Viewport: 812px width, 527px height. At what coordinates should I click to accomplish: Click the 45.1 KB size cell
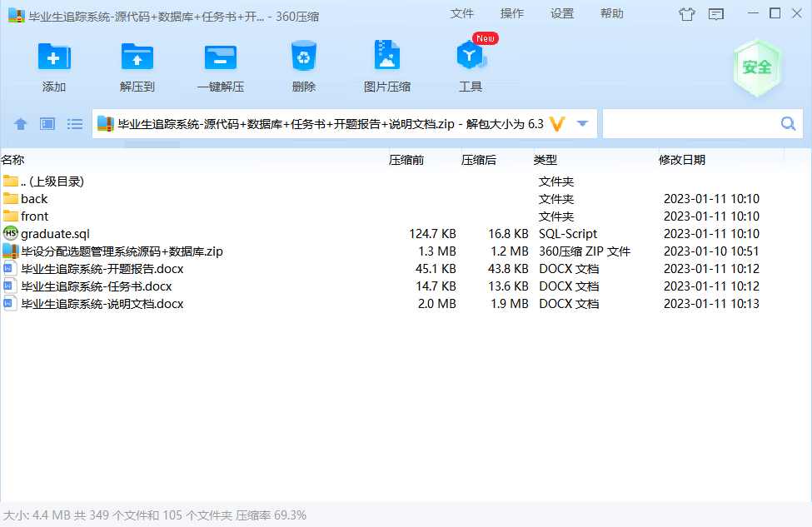pyautogui.click(x=436, y=269)
